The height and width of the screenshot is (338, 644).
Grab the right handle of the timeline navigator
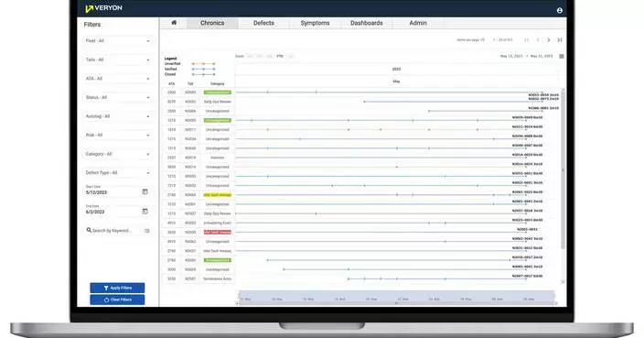(x=555, y=297)
